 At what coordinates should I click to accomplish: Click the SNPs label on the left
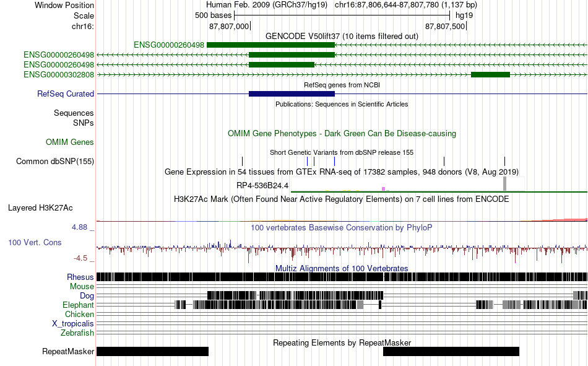(x=84, y=123)
